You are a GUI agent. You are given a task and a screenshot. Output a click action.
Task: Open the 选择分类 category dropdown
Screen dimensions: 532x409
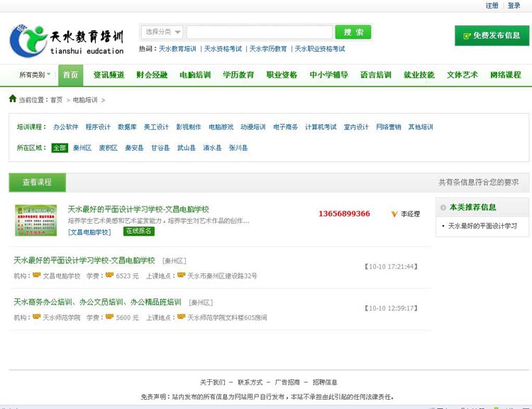(x=162, y=32)
